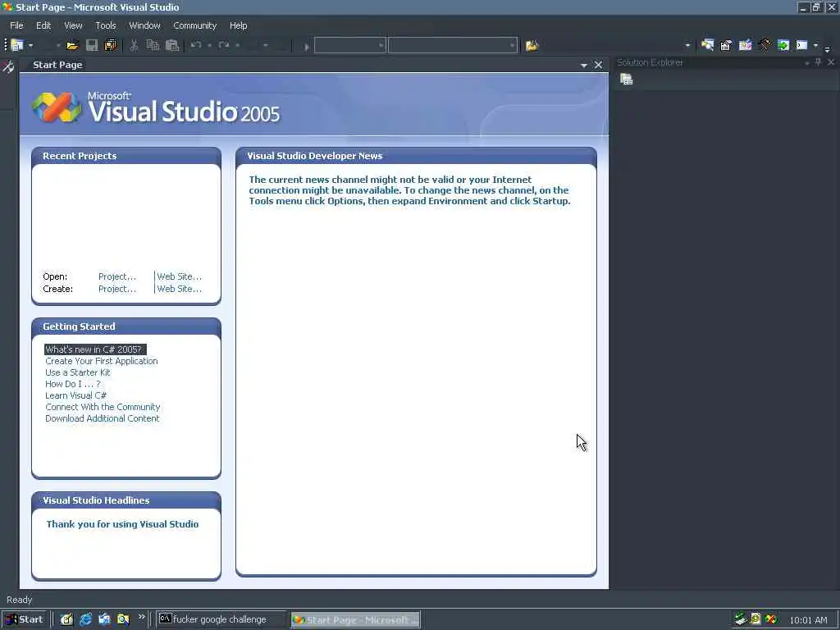Click the Paste clipboard icon
Image resolution: width=840 pixels, height=630 pixels.
click(x=172, y=46)
